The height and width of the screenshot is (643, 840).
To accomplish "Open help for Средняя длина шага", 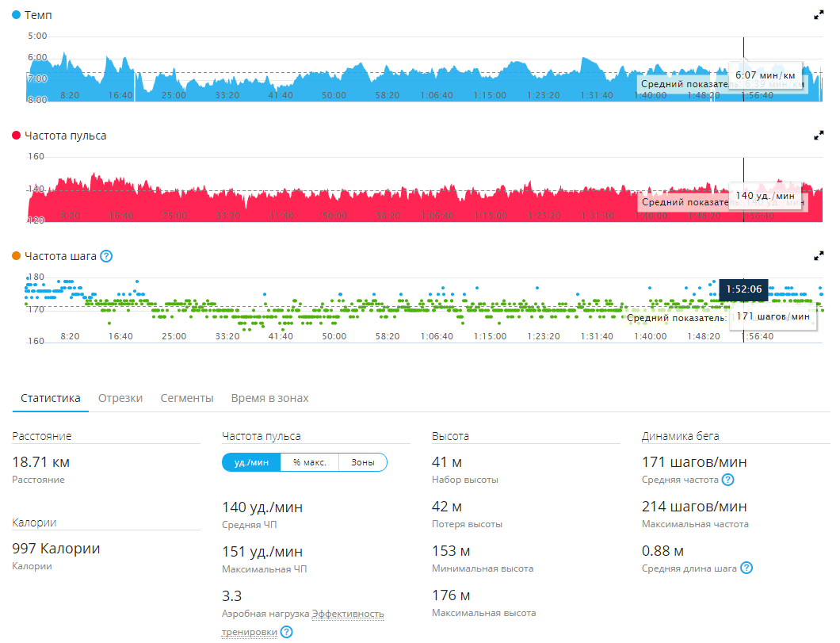I will [x=746, y=568].
